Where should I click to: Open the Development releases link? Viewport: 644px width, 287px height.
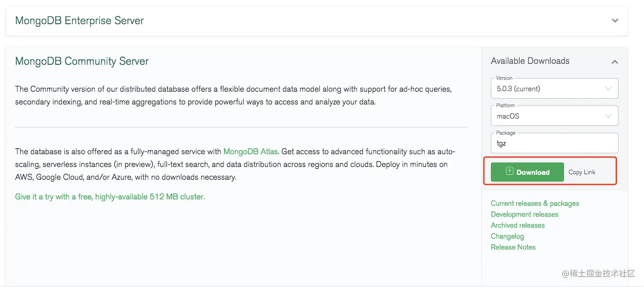coord(525,214)
